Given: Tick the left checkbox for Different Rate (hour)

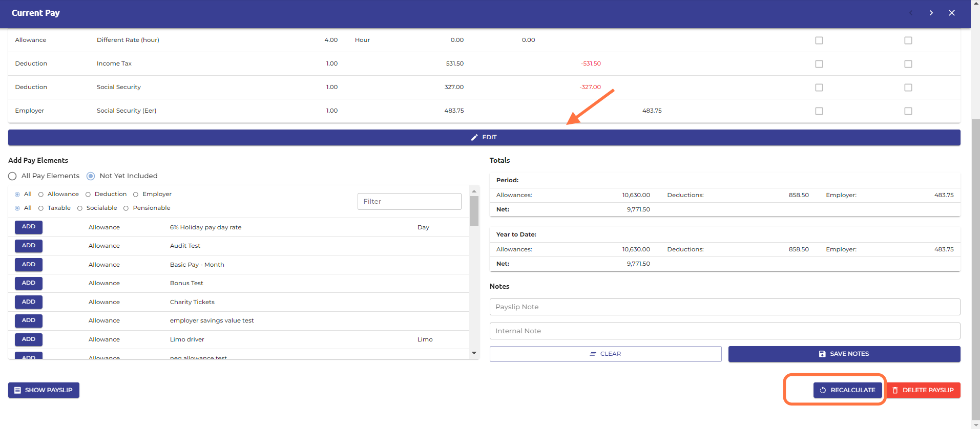Looking at the screenshot, I should pos(819,40).
